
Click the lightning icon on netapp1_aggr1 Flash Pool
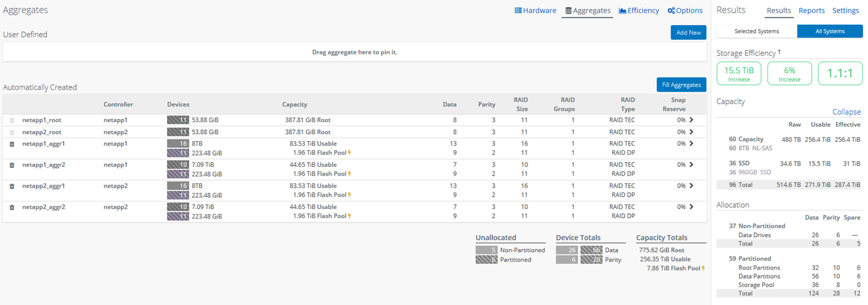pyautogui.click(x=349, y=153)
